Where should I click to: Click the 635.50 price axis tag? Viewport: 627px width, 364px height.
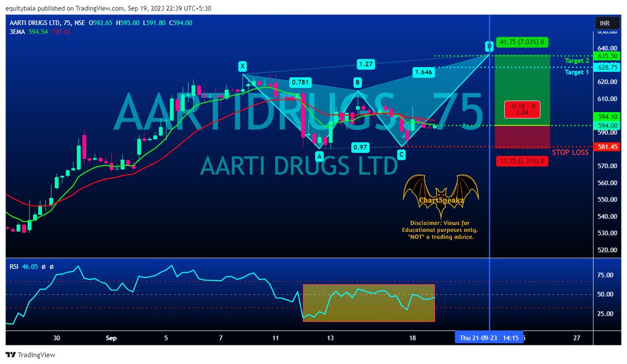pos(606,56)
